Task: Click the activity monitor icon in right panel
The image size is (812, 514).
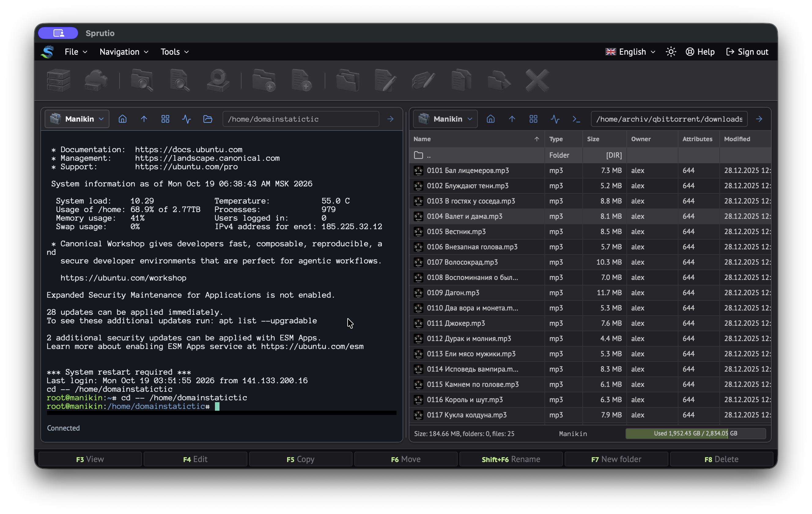Action: click(555, 119)
